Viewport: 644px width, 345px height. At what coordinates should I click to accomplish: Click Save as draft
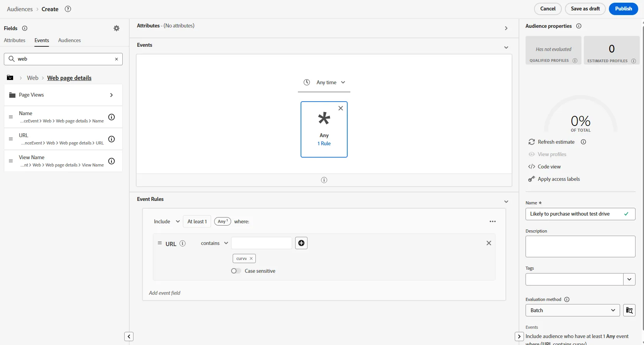pos(585,9)
